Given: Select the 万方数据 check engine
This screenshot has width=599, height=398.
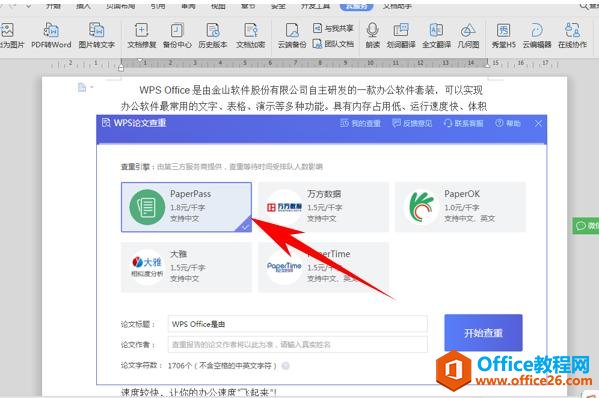Looking at the screenshot, I should click(x=323, y=207).
